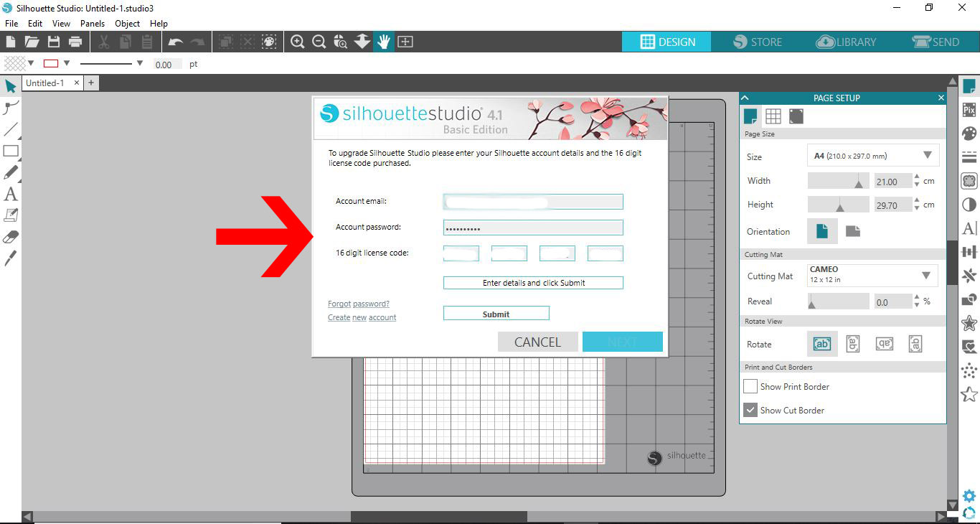Viewport: 980px width, 524px height.
Task: Open the Edit menu
Action: point(35,24)
